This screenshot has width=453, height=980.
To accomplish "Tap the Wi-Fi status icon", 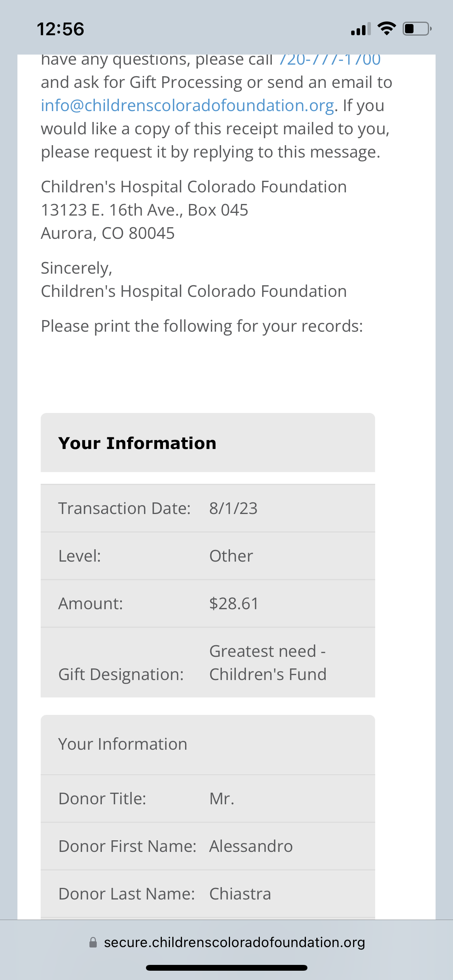I will coord(386,29).
